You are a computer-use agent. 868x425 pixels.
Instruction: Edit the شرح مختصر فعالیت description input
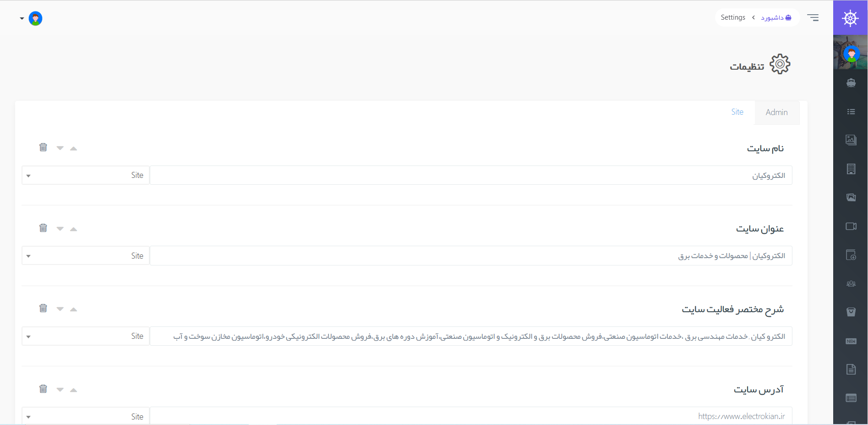click(x=471, y=336)
